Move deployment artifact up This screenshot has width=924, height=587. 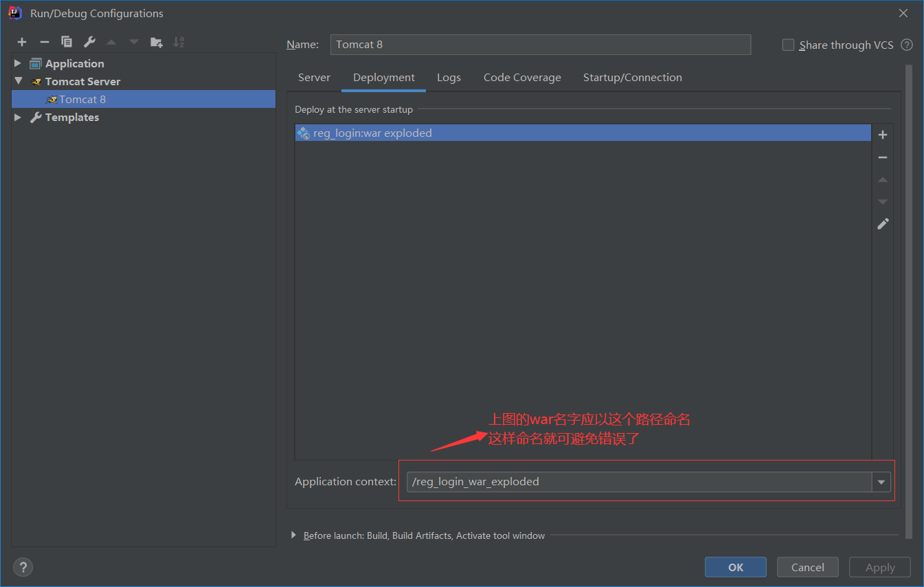coord(883,179)
